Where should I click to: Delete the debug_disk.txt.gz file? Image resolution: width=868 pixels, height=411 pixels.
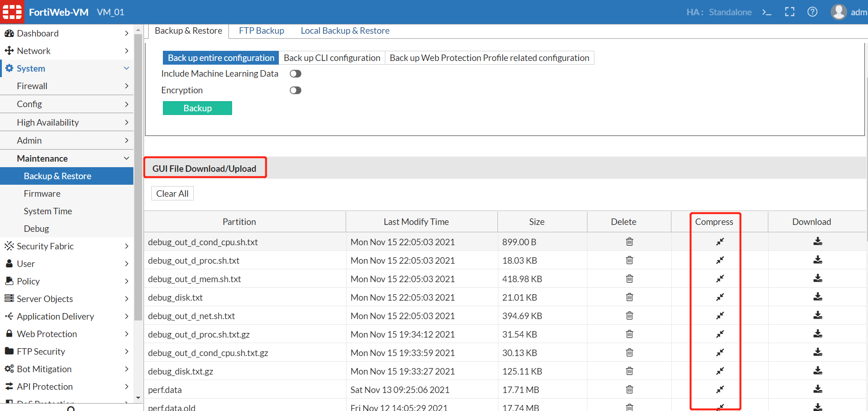[629, 371]
